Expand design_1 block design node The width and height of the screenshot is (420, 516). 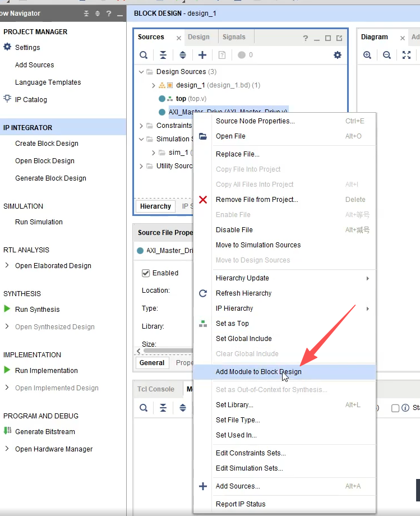click(153, 85)
